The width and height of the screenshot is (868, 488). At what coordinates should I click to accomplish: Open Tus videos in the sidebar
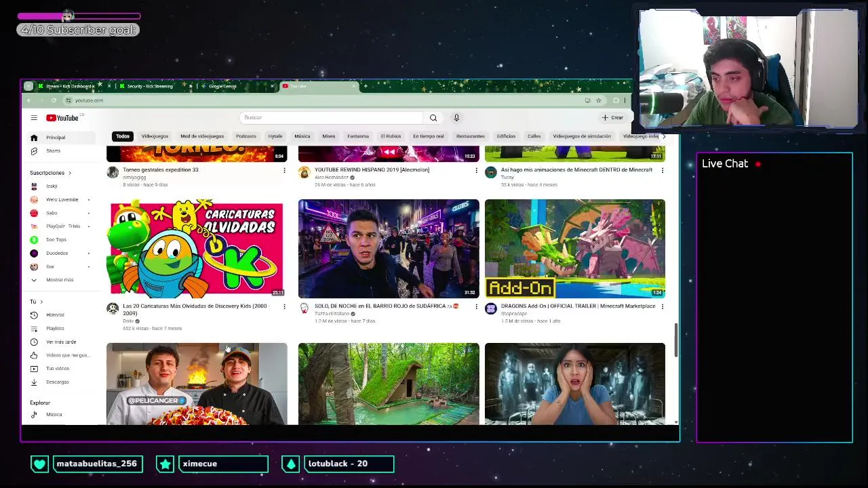[60, 369]
